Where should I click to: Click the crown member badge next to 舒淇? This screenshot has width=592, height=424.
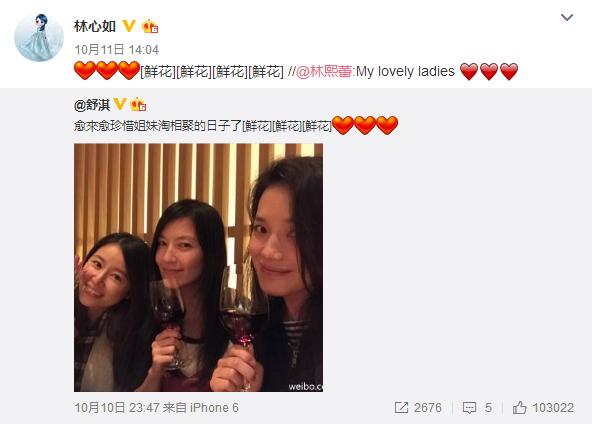coord(138,104)
